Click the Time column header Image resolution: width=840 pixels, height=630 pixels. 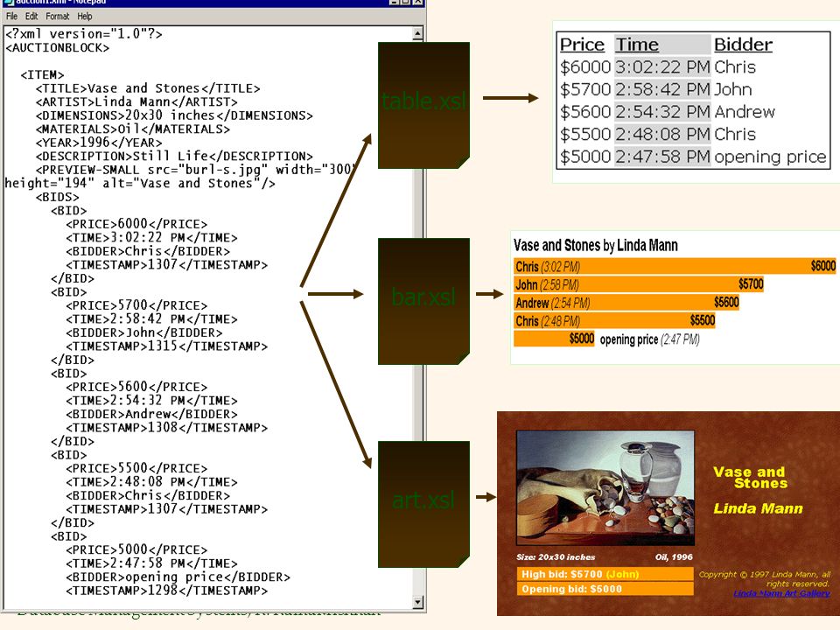pos(637,45)
